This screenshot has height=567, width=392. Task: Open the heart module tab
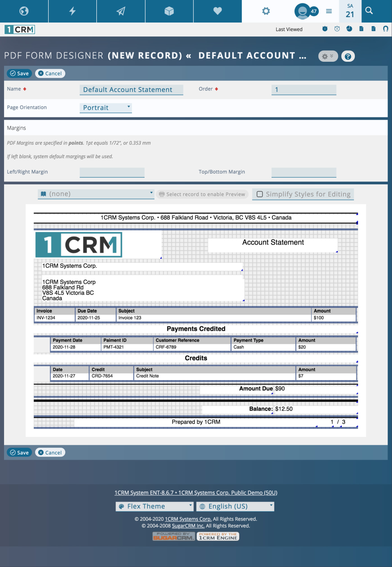coord(218,11)
